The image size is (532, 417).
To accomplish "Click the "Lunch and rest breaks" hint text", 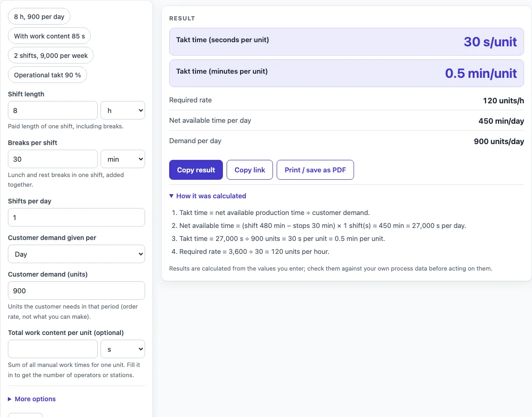I will [66, 180].
